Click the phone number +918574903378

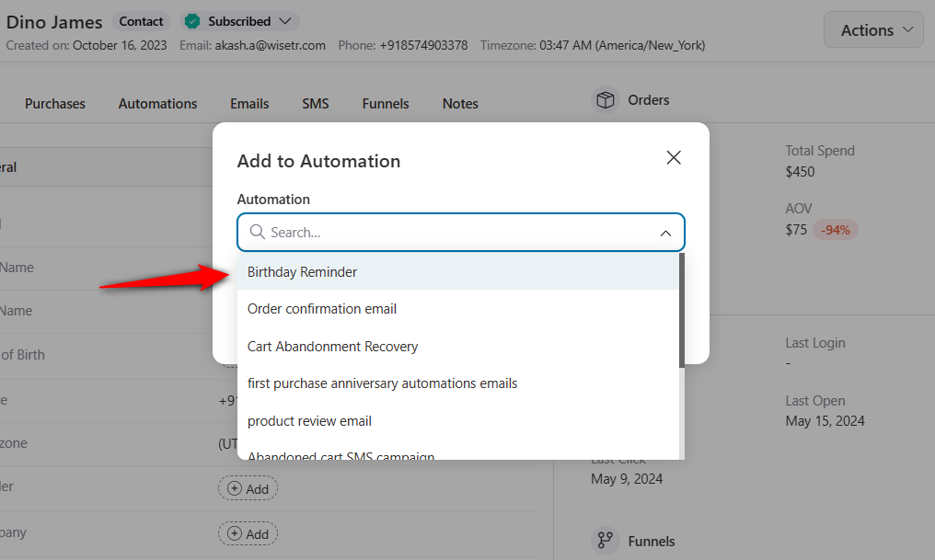(423, 45)
